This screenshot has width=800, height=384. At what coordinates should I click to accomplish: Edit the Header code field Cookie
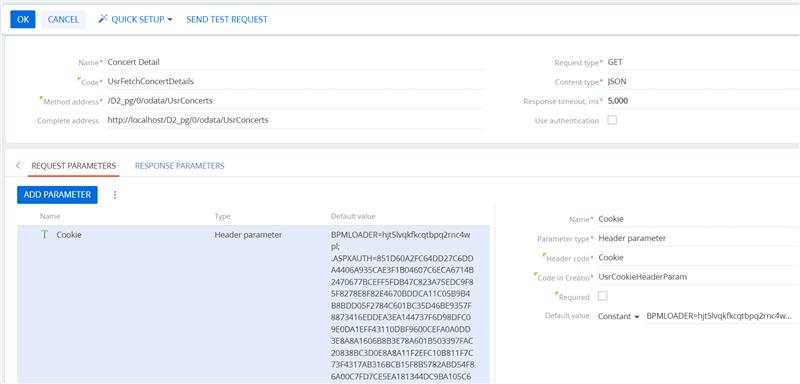698,258
